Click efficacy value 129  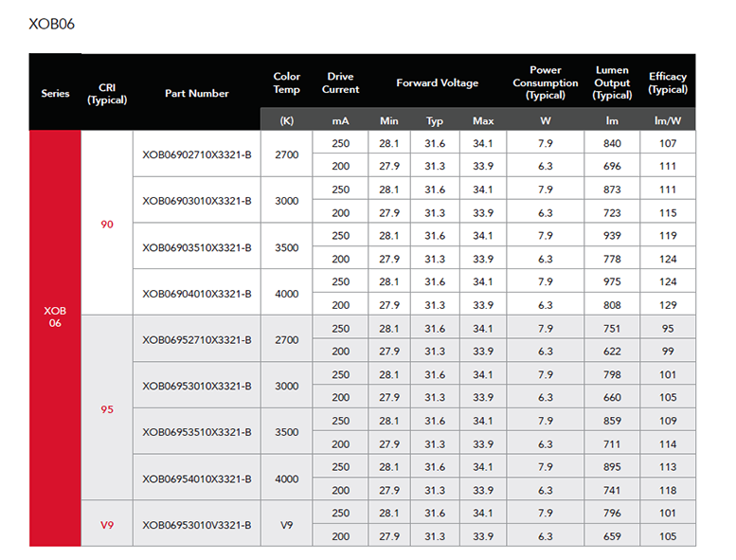pos(668,305)
